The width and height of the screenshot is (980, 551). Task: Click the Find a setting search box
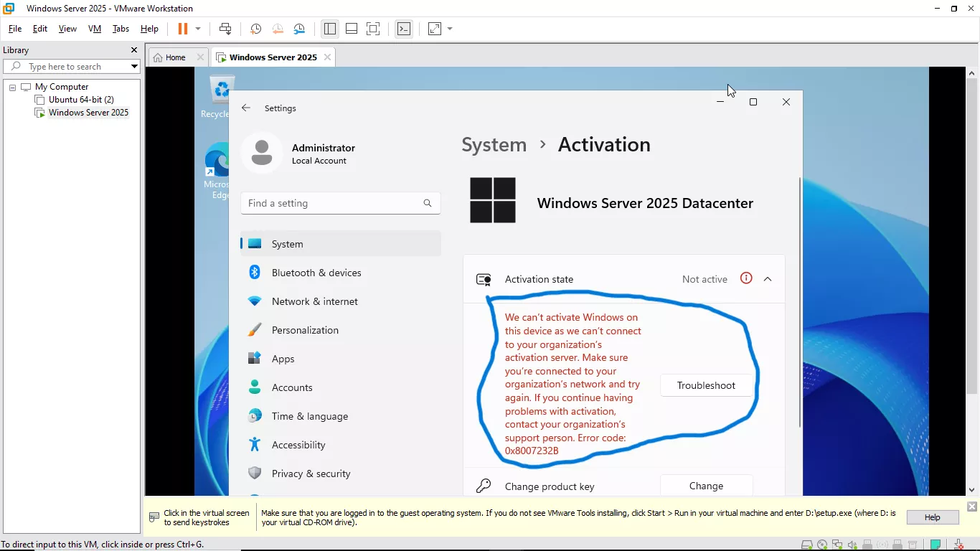pyautogui.click(x=341, y=203)
